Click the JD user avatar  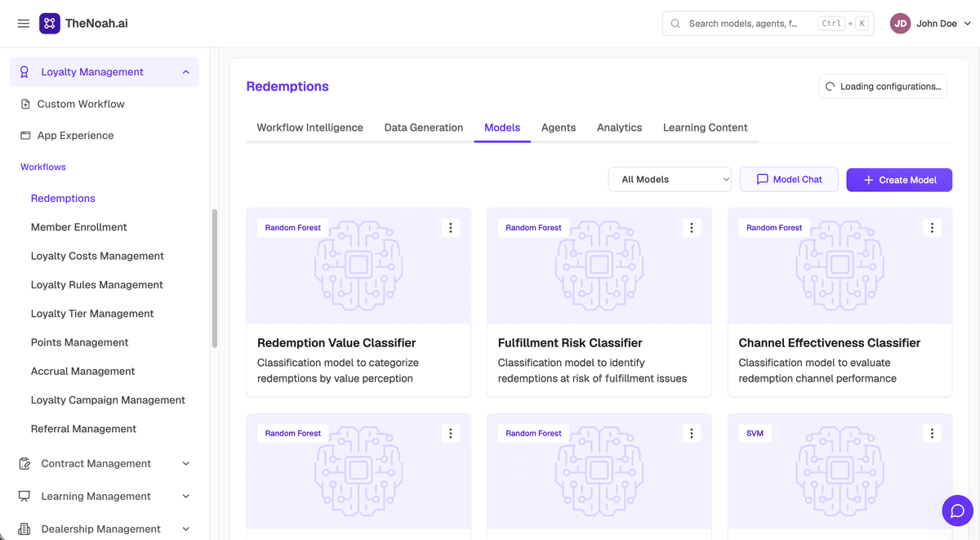pyautogui.click(x=900, y=24)
